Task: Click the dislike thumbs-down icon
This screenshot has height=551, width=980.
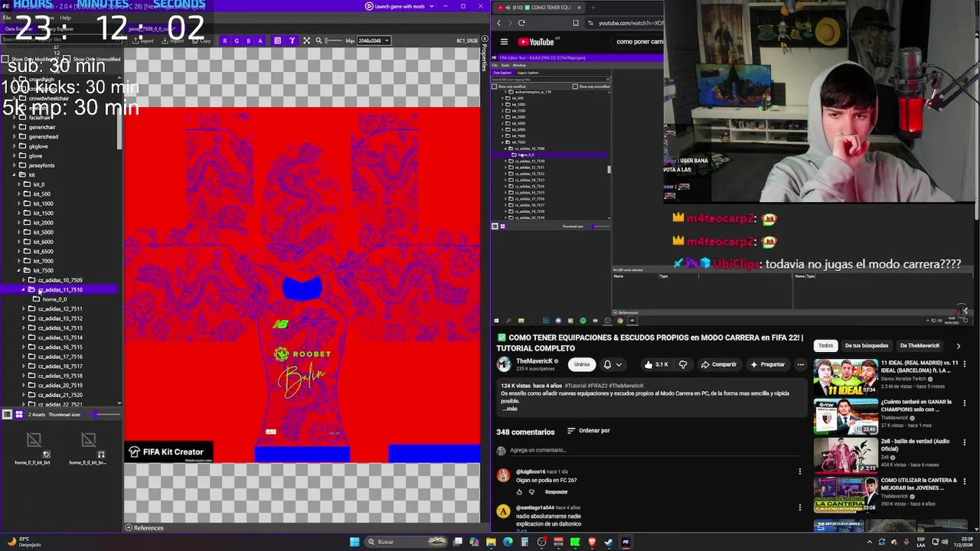Action: point(683,364)
